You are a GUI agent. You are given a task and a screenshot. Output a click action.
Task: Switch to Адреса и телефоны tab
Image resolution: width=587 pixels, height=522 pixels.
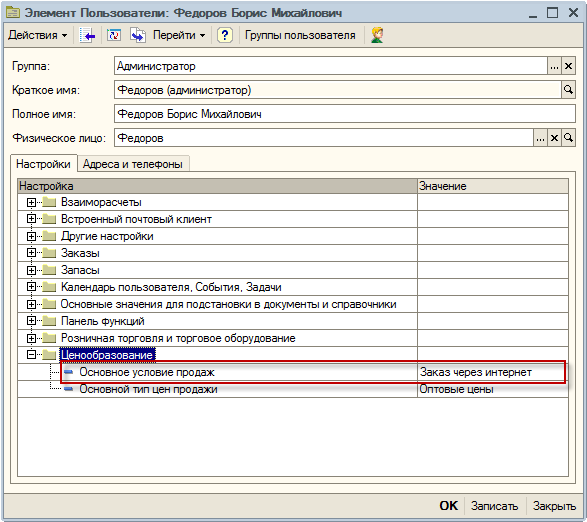(133, 164)
